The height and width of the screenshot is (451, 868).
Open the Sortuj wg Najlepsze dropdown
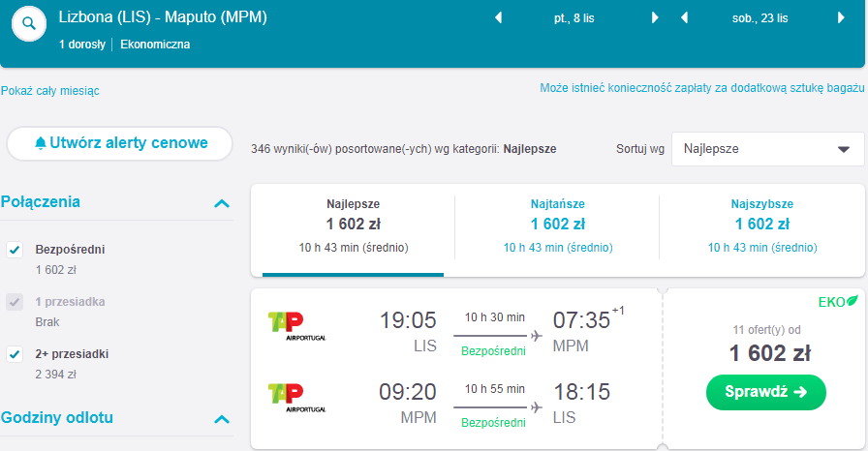(x=767, y=149)
